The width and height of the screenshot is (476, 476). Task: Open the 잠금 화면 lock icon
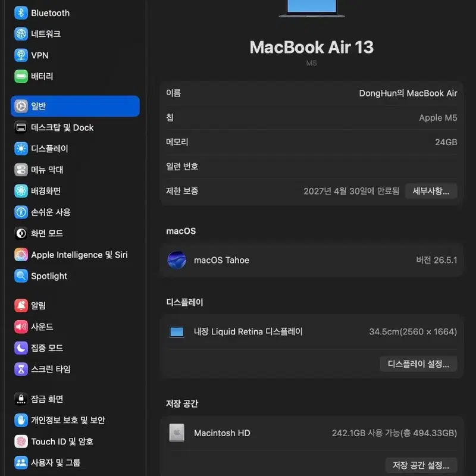[x=21, y=399]
